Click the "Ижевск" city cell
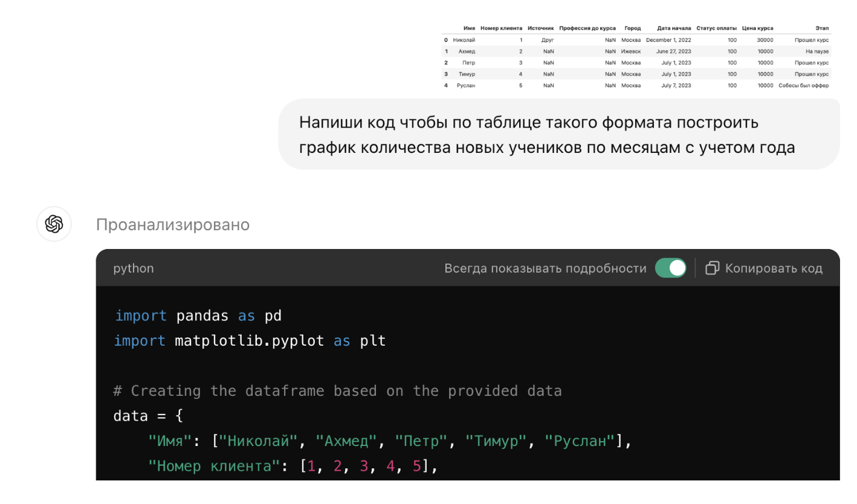 (631, 51)
